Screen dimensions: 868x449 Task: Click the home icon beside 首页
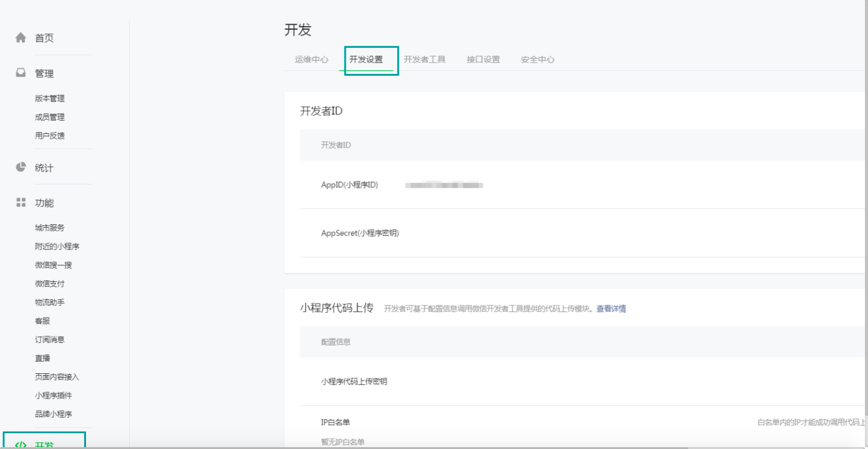coord(21,38)
